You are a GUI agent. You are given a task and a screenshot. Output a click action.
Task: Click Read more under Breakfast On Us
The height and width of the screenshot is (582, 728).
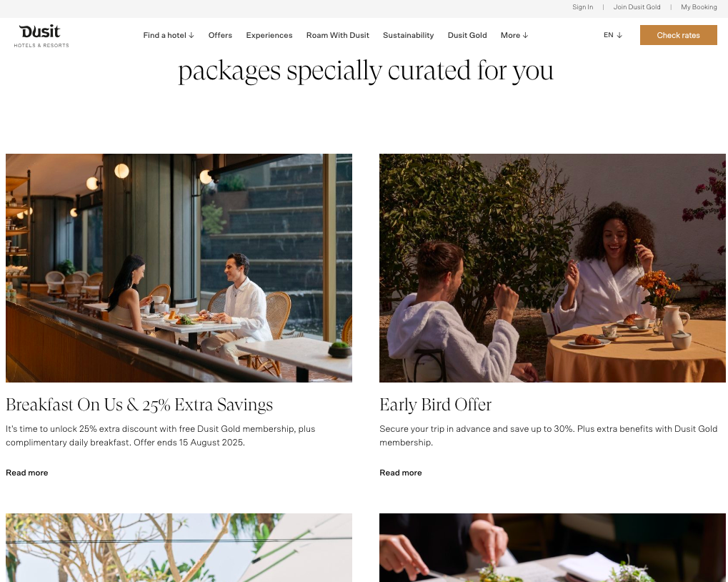point(27,473)
